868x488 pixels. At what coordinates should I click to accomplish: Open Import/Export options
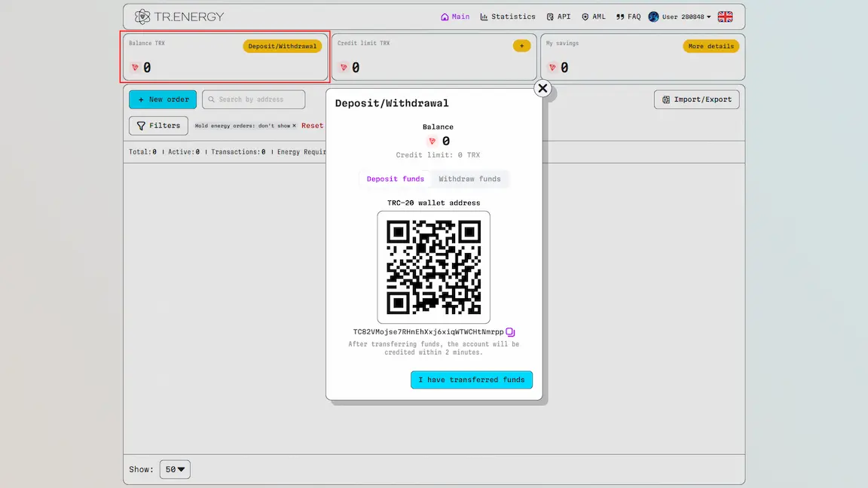click(x=696, y=99)
